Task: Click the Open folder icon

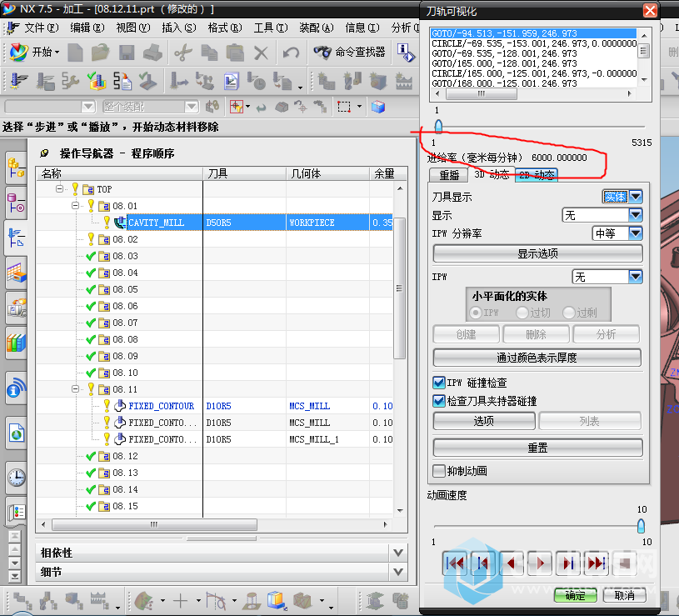Action: [x=101, y=53]
